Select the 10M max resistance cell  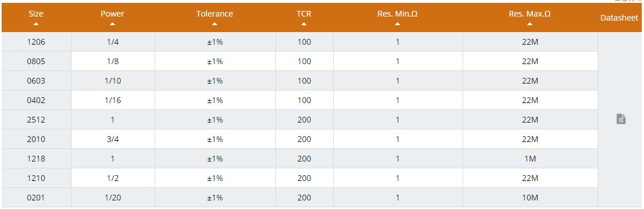[x=530, y=198]
